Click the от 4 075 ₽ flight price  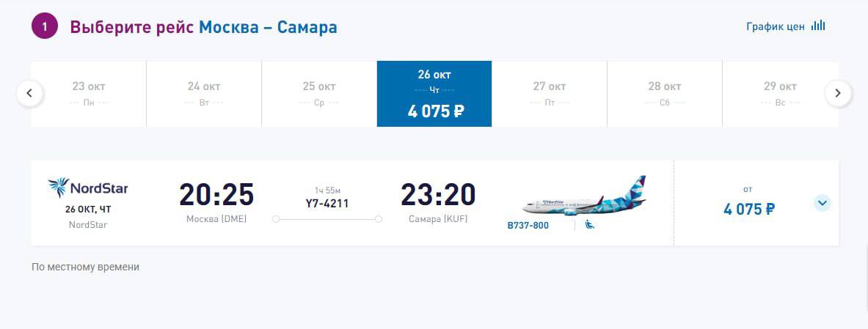tap(748, 209)
